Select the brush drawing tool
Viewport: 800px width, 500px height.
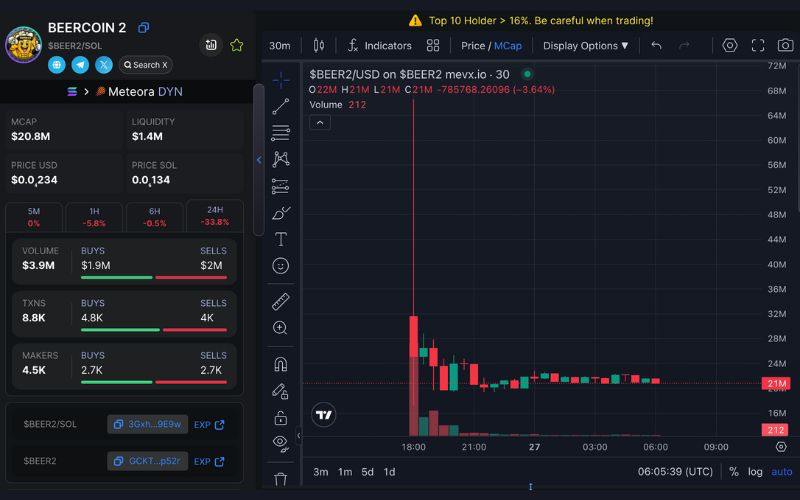tap(281, 213)
